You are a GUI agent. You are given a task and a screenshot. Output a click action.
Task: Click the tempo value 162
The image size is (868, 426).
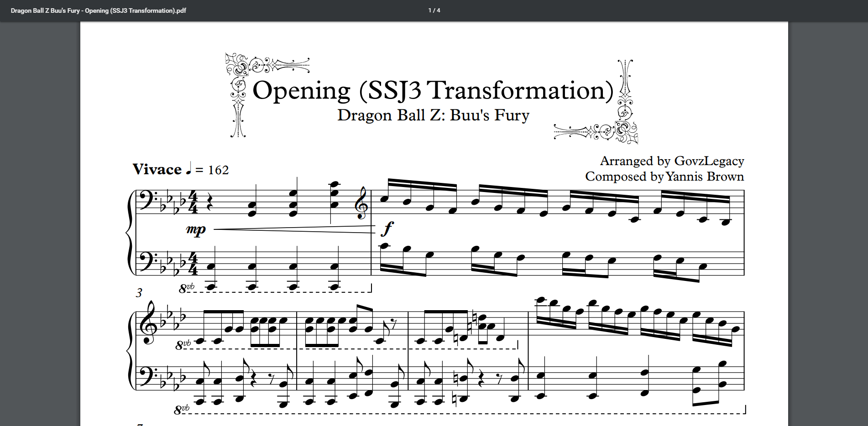(218, 170)
